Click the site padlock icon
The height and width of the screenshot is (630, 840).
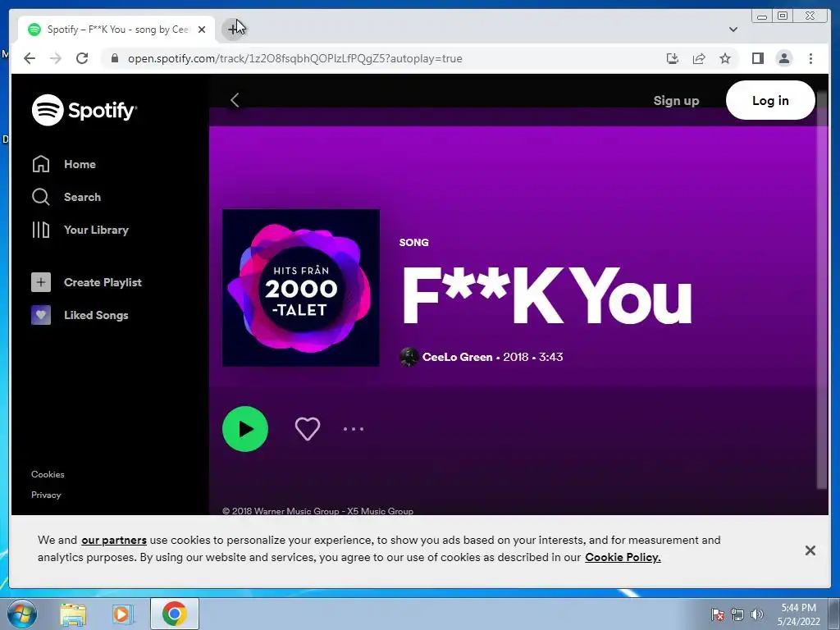[x=115, y=58]
